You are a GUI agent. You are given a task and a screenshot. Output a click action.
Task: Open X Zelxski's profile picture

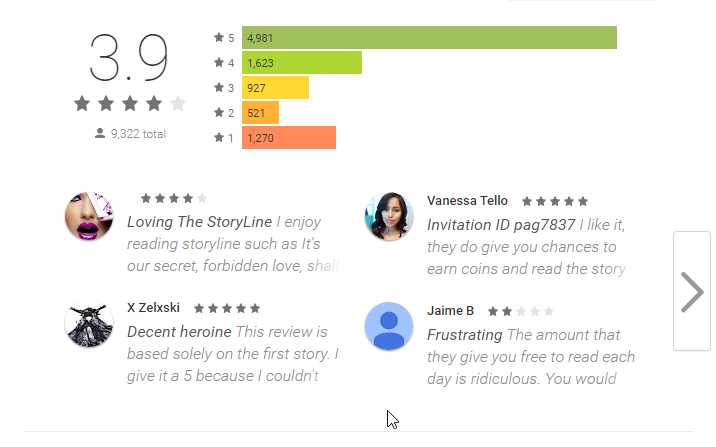[89, 326]
